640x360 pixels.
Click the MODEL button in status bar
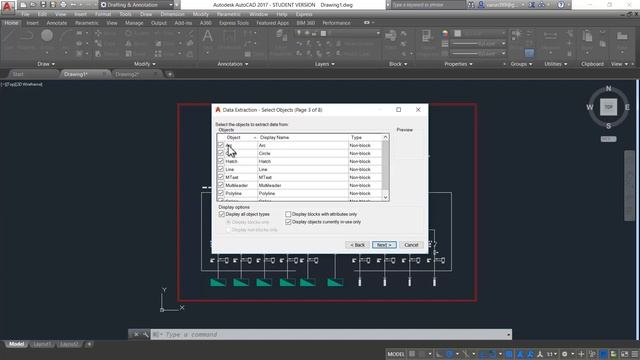396,354
